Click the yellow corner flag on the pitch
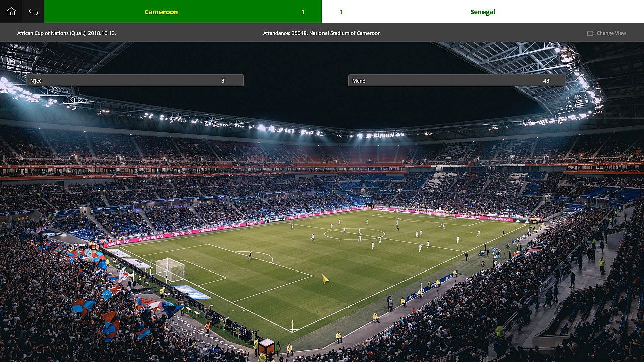This screenshot has width=644, height=362. pos(292,324)
